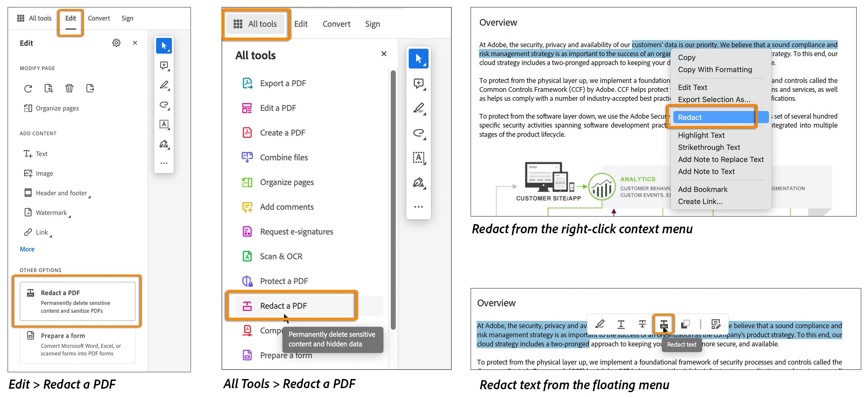Switch to the Edit tab in left panel
Screen dimensions: 868x397
tap(70, 19)
